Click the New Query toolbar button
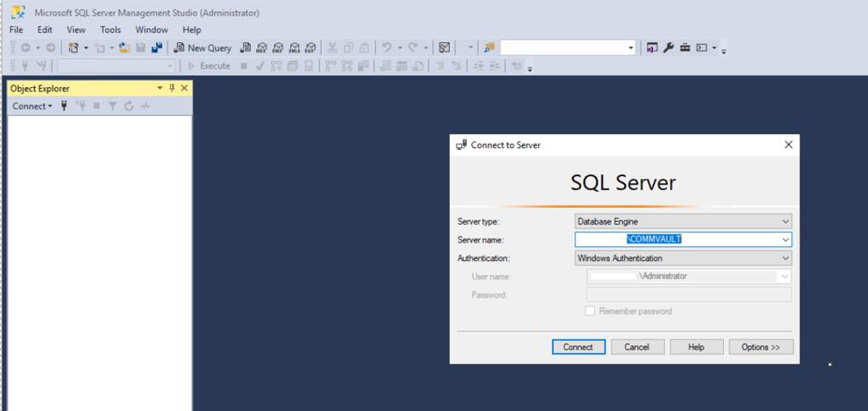 click(x=203, y=48)
